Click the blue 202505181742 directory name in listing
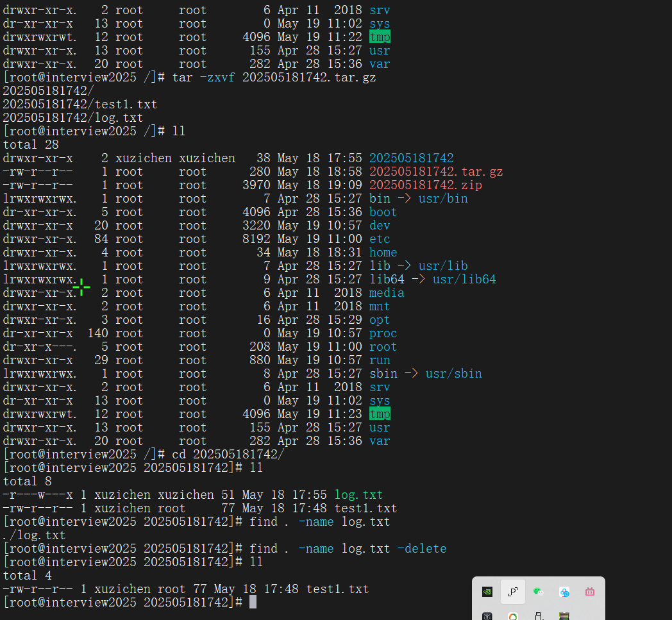This screenshot has width=672, height=620. point(412,158)
